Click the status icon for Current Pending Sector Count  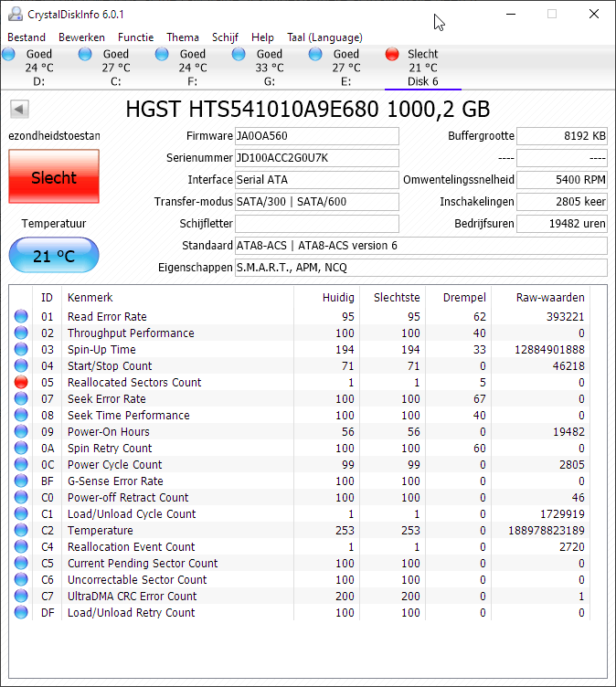tap(21, 563)
